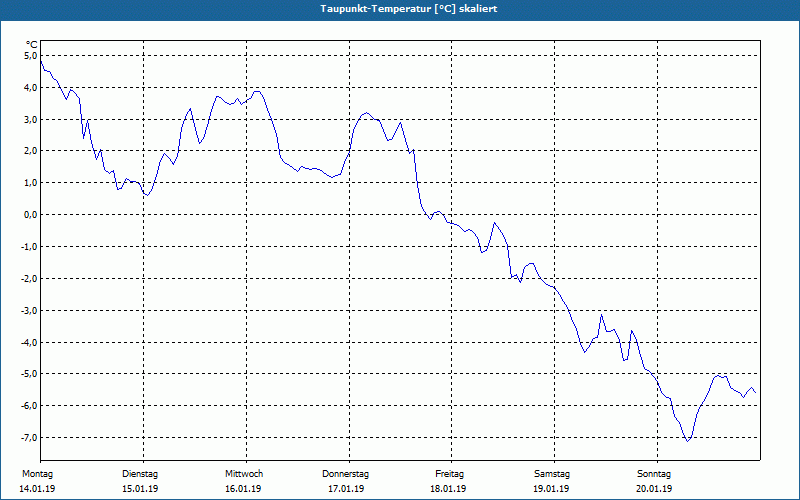Click the Samstag day label
Screen dimensions: 800x500
552,474
